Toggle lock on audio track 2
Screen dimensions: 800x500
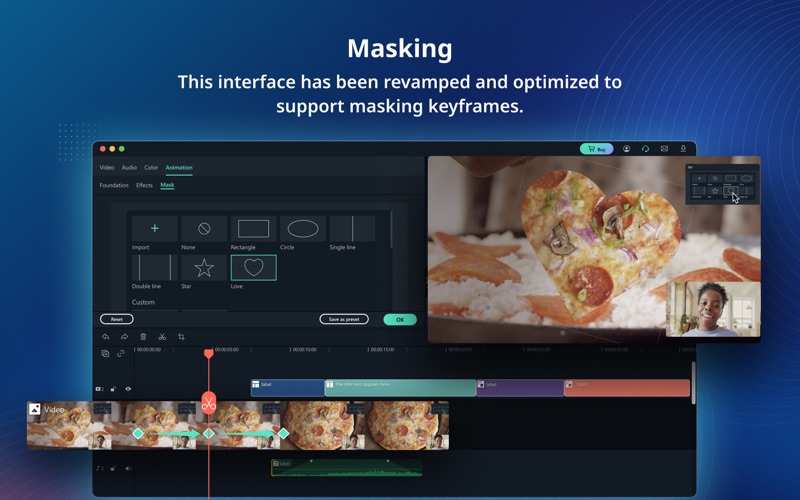113,468
